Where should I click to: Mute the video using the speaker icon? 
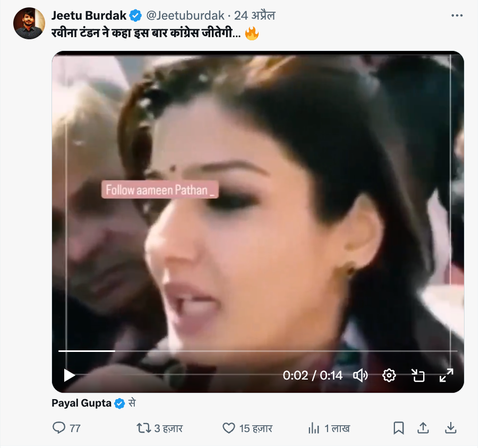[x=360, y=375]
